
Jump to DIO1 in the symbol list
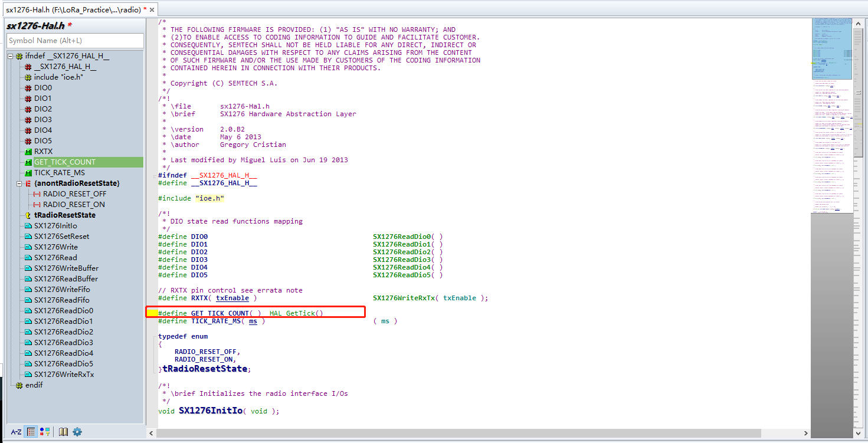click(42, 99)
